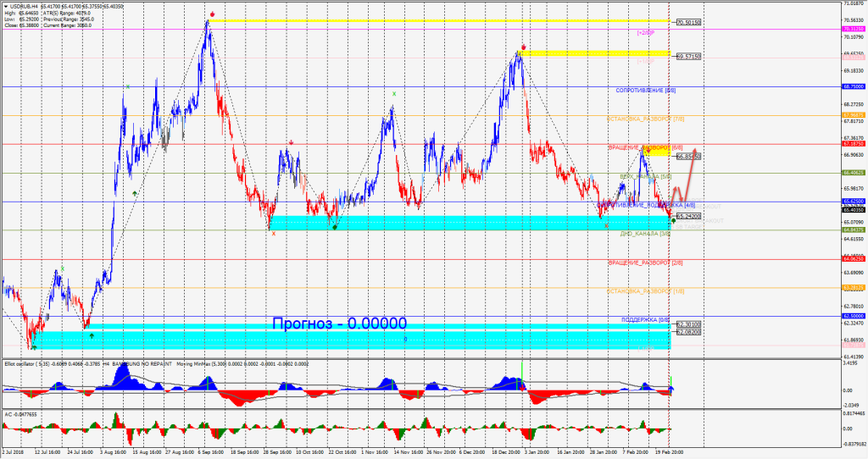Click the orange X marker below the late-September low

[x=273, y=233]
